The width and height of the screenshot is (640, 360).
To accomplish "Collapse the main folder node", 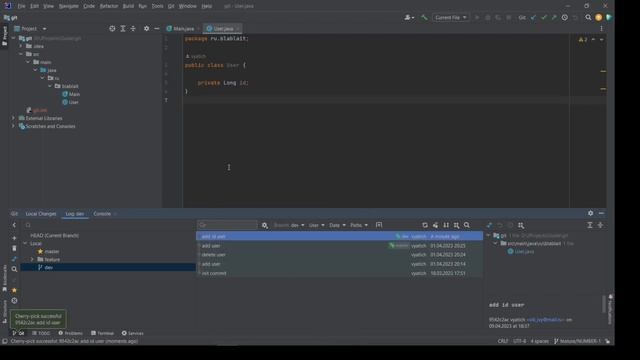I will tap(28, 62).
